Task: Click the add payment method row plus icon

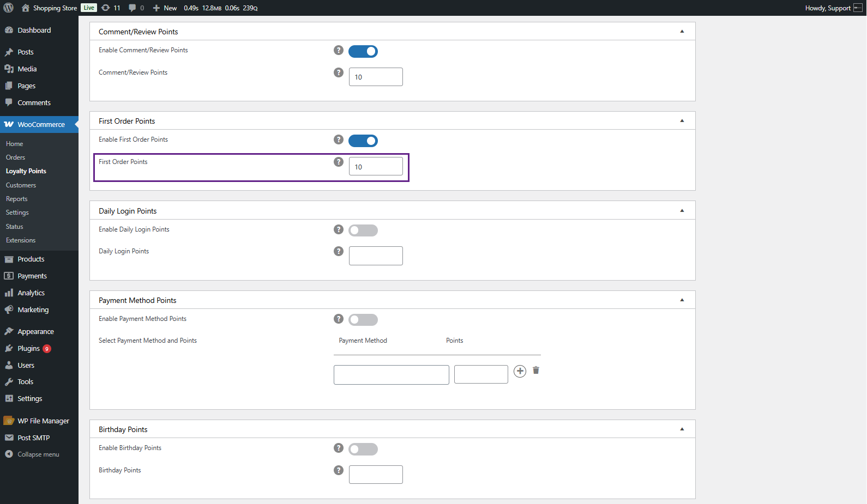Action: point(520,371)
